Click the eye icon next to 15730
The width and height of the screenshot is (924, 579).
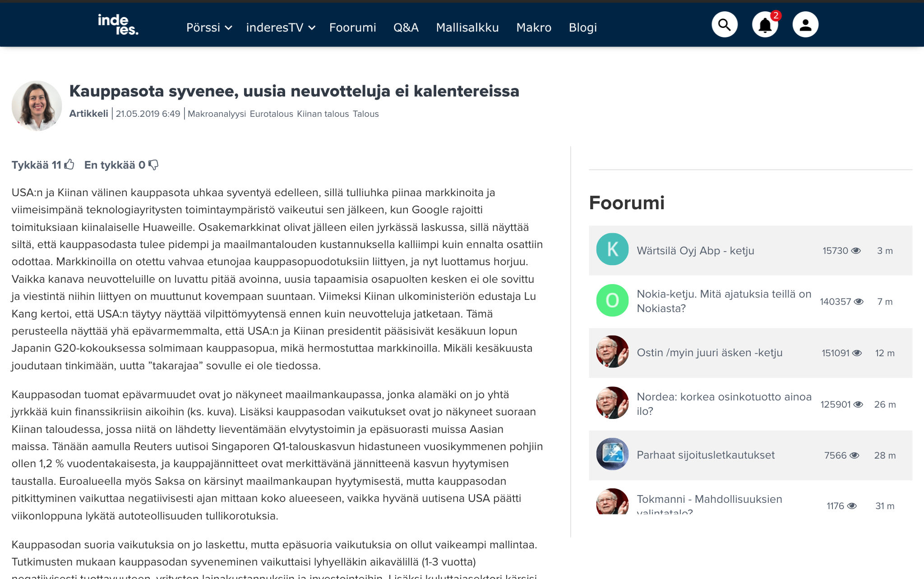coord(856,251)
